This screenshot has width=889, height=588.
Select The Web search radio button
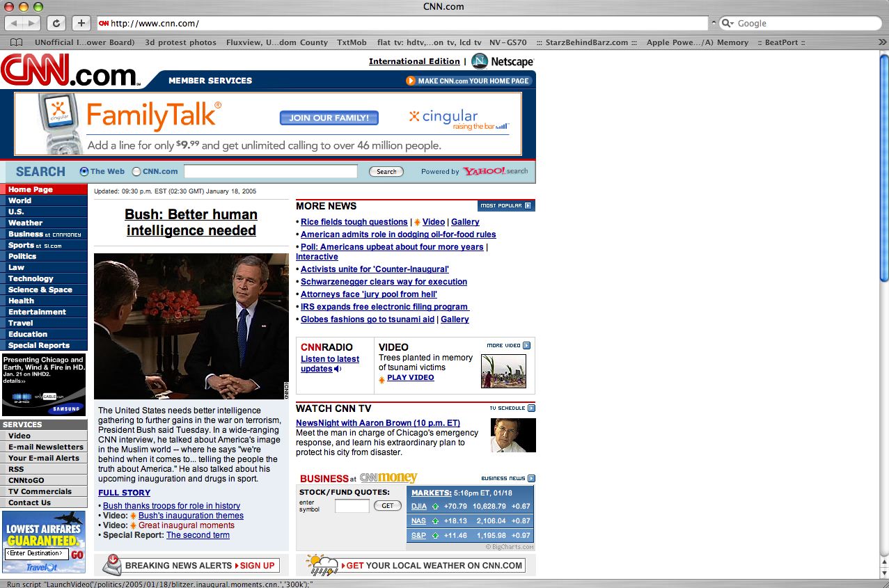click(84, 171)
